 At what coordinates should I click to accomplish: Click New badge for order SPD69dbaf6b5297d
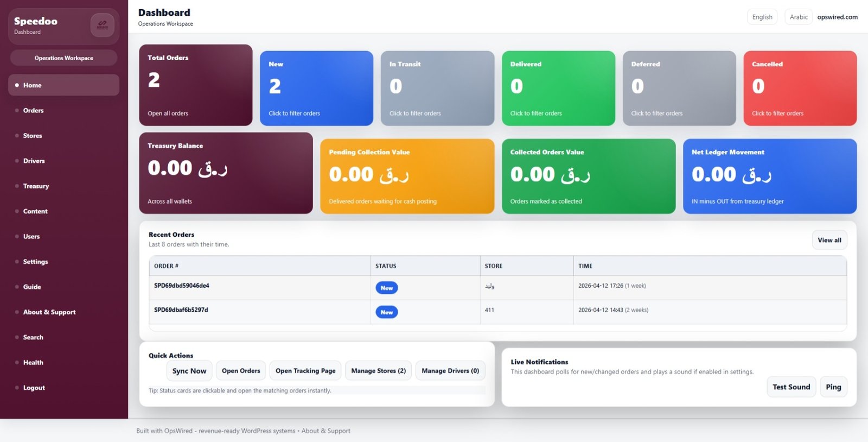(x=387, y=312)
